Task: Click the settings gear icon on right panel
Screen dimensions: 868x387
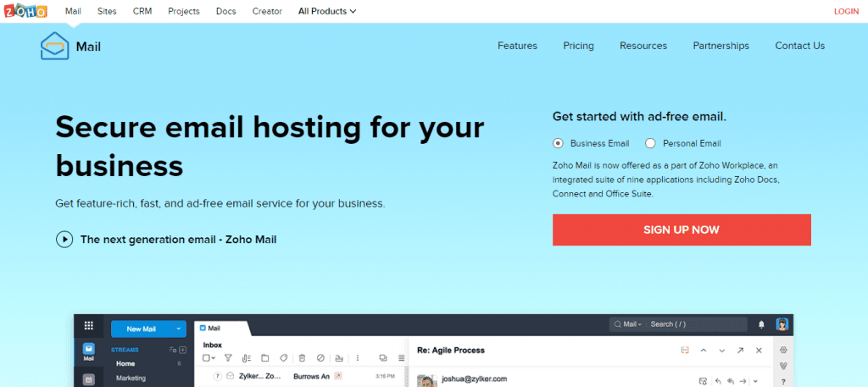Action: 782,350
